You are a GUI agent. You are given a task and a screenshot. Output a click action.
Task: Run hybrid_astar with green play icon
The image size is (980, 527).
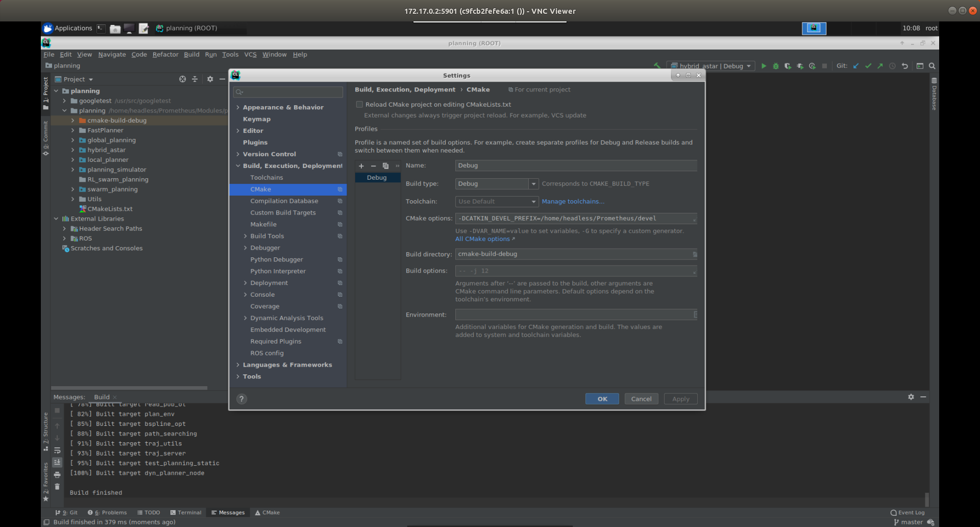coord(764,66)
